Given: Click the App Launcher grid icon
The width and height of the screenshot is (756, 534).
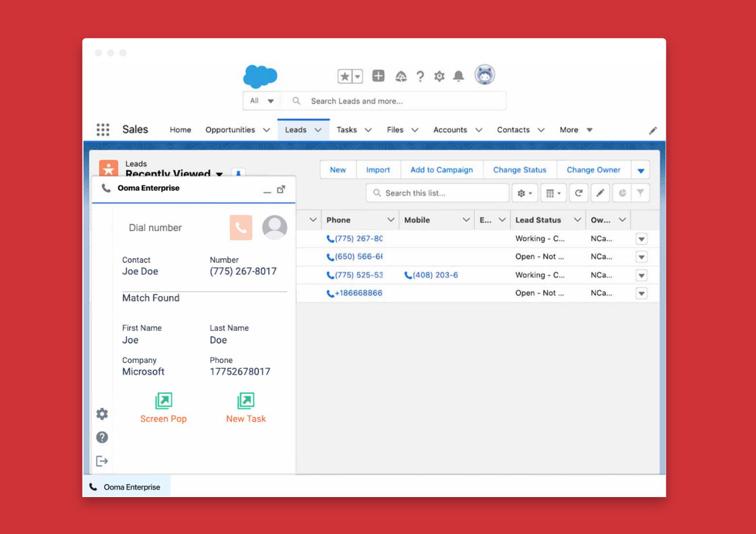Looking at the screenshot, I should tap(103, 130).
